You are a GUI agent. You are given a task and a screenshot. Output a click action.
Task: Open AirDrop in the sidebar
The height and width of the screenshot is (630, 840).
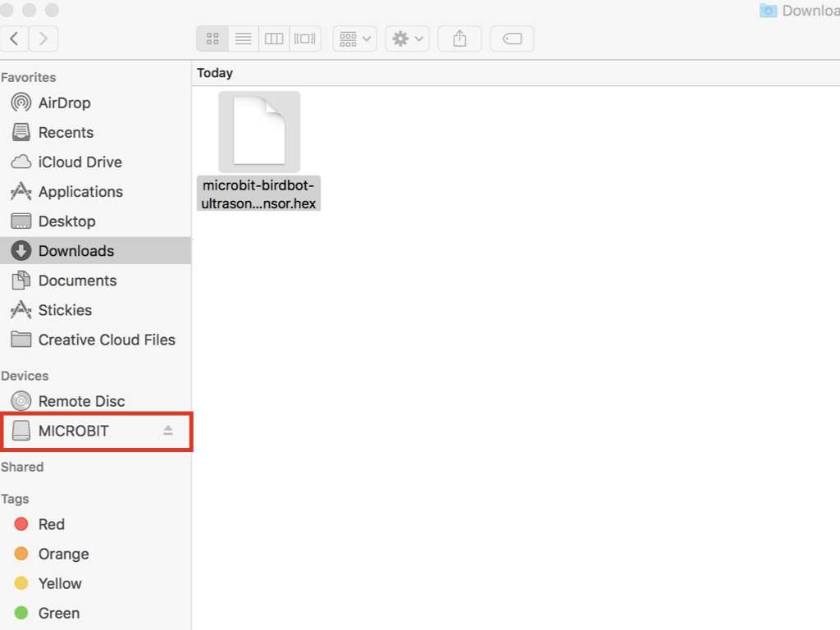click(x=95, y=103)
